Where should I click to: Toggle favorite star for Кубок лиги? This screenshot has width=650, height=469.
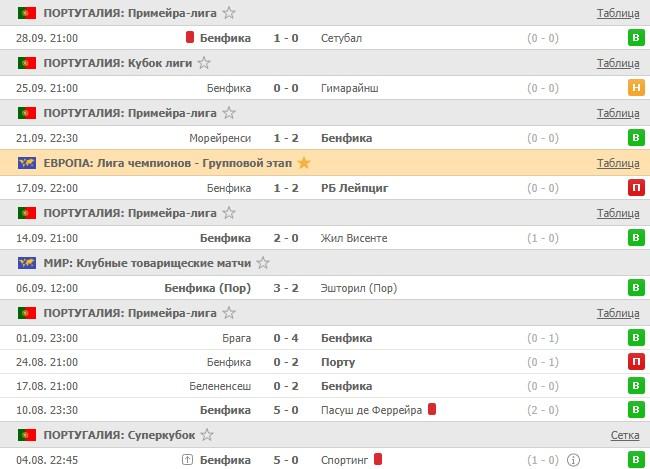pyautogui.click(x=205, y=63)
